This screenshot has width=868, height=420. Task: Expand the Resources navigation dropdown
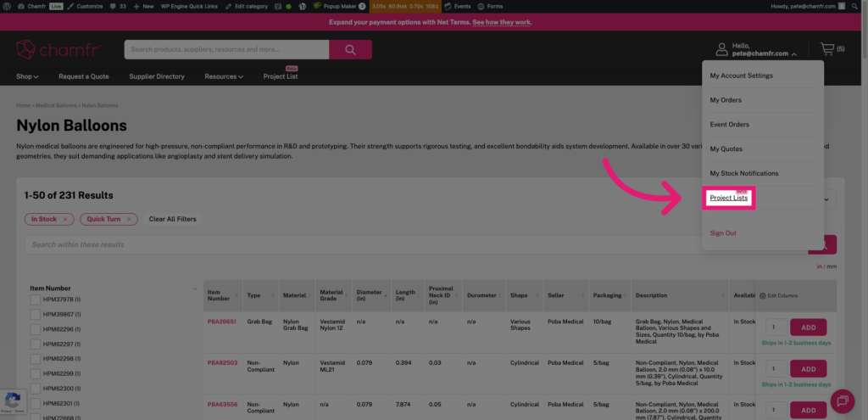pyautogui.click(x=224, y=76)
